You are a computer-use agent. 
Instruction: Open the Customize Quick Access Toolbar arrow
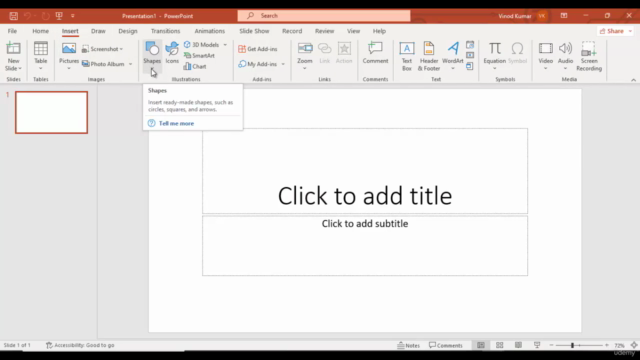(x=73, y=16)
